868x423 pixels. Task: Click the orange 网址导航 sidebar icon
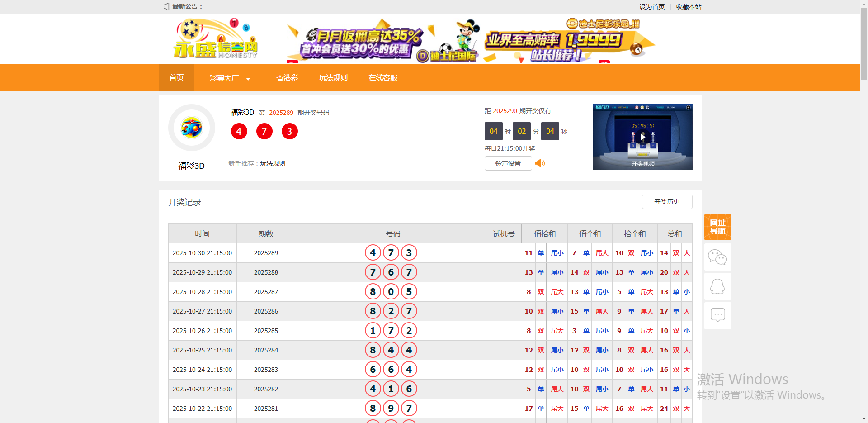[x=717, y=227]
